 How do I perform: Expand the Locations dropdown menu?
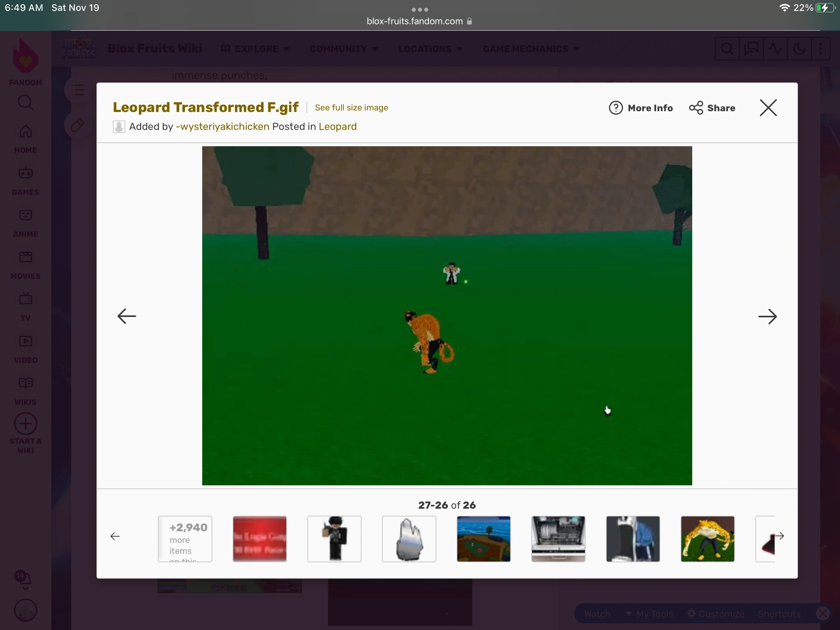(430, 49)
